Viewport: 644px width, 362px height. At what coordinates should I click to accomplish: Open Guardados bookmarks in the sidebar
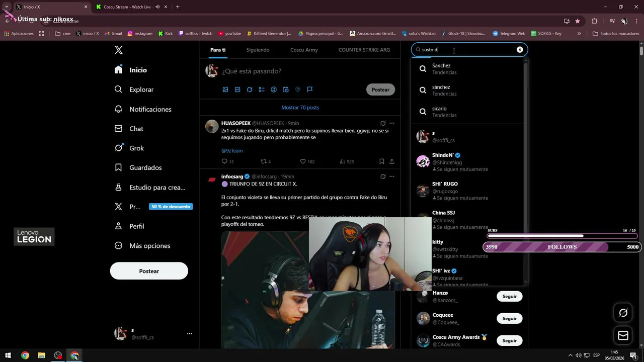click(138, 167)
